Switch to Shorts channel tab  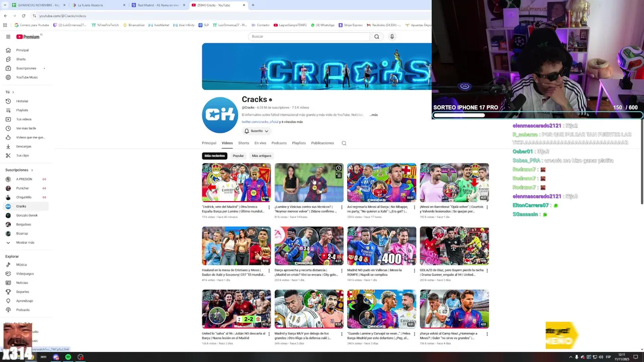(x=244, y=143)
